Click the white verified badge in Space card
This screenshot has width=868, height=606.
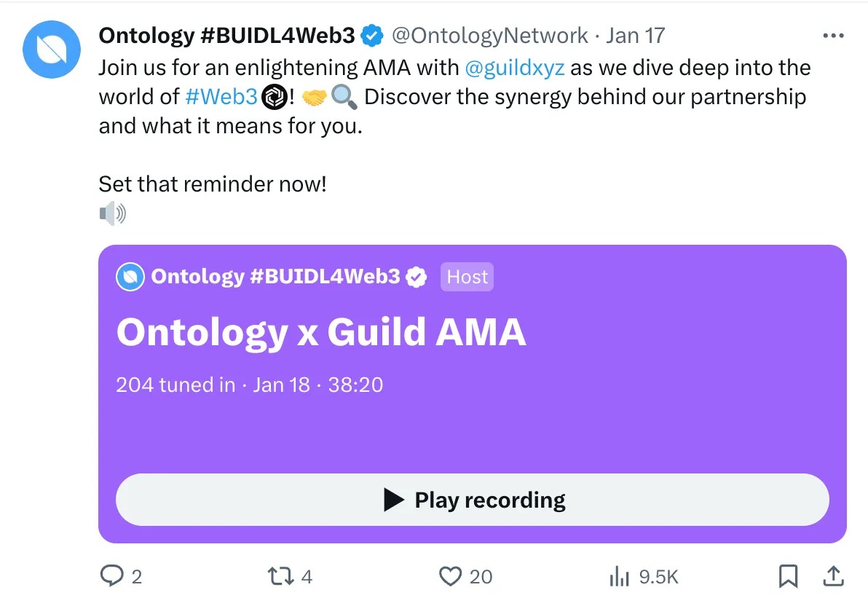pos(417,277)
